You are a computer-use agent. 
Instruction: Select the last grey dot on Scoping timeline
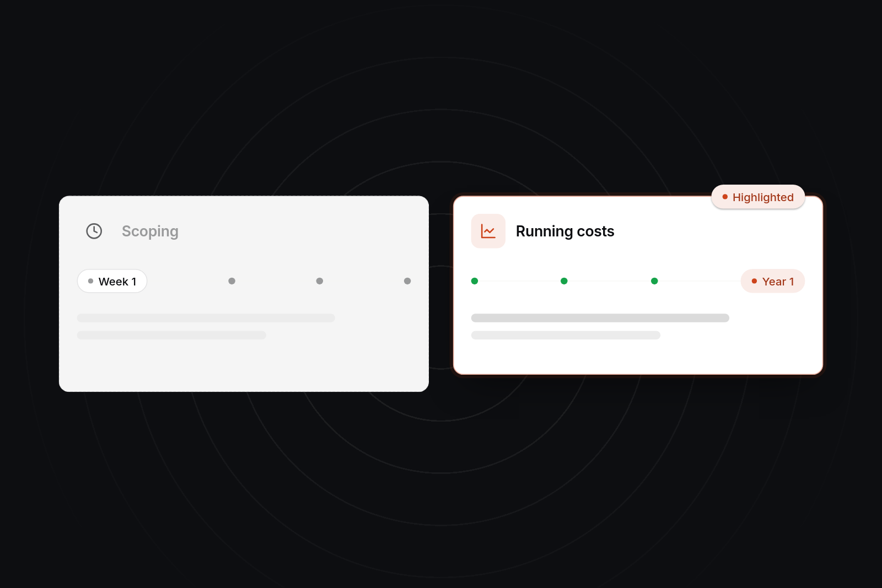click(x=407, y=281)
